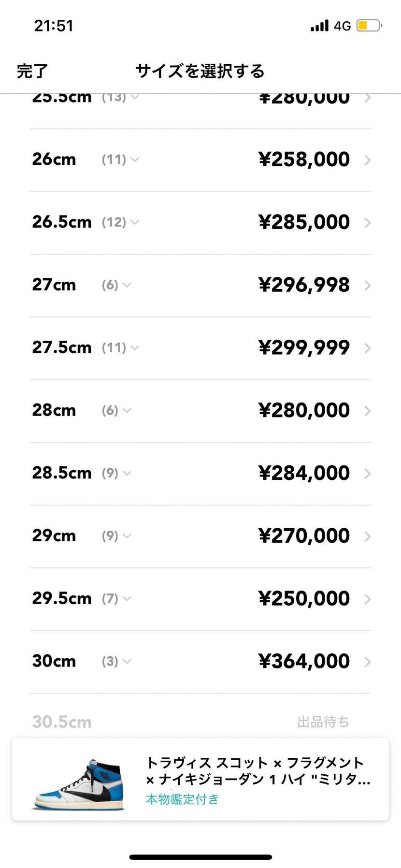Expand the 27cm (6) listings dropdown
This screenshot has height=868, width=401.
[116, 285]
